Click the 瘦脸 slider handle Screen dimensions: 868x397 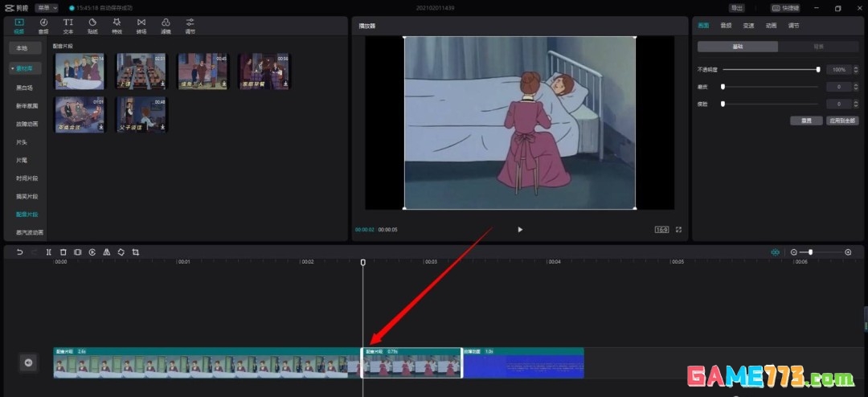click(723, 104)
